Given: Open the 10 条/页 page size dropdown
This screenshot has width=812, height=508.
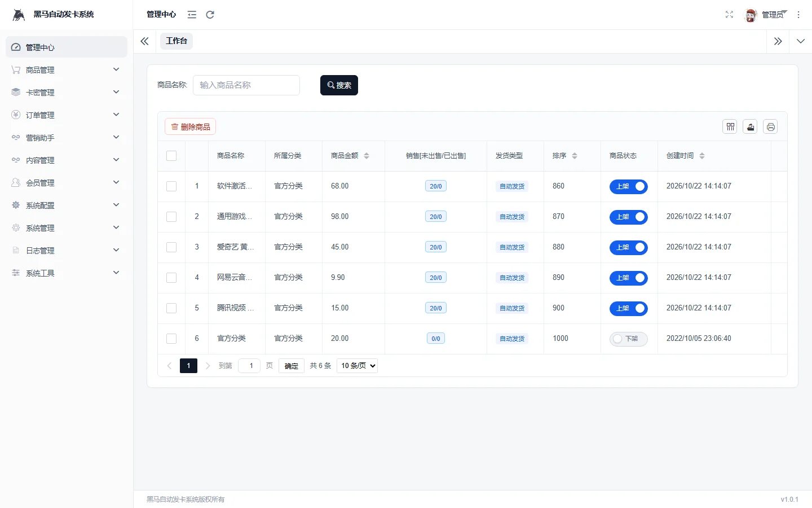Looking at the screenshot, I should click(357, 366).
